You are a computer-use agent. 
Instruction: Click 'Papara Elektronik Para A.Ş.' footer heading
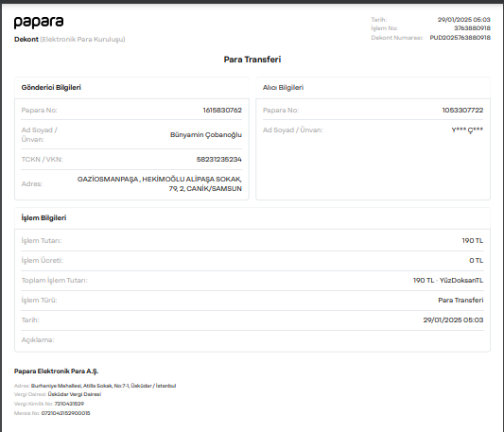pos(56,372)
